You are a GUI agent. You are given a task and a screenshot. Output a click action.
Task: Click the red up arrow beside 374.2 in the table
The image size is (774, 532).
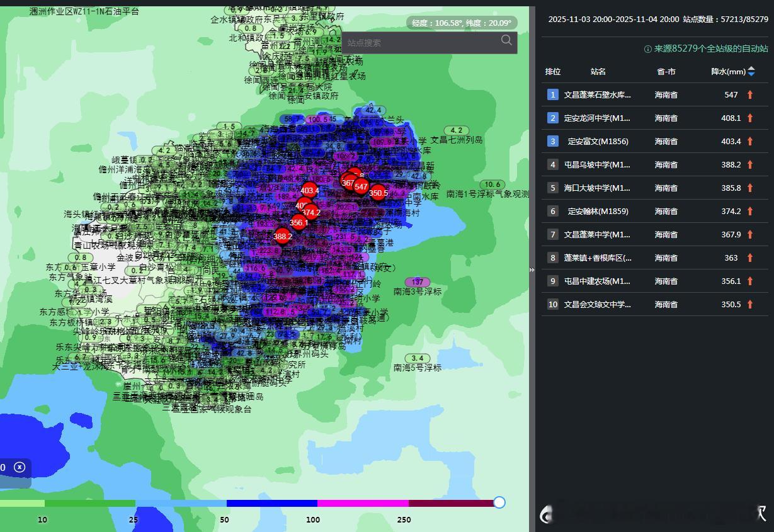pyautogui.click(x=750, y=211)
